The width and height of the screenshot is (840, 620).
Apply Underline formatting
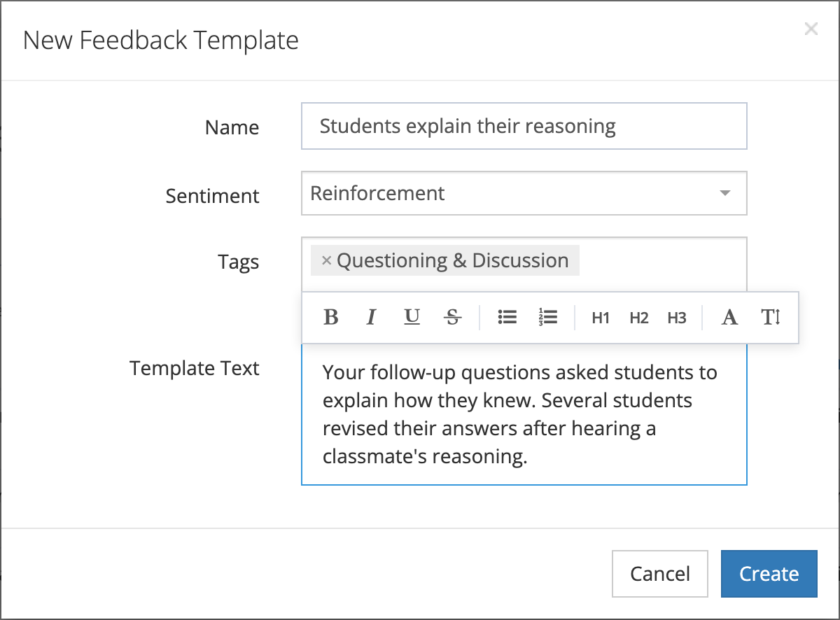(x=412, y=318)
